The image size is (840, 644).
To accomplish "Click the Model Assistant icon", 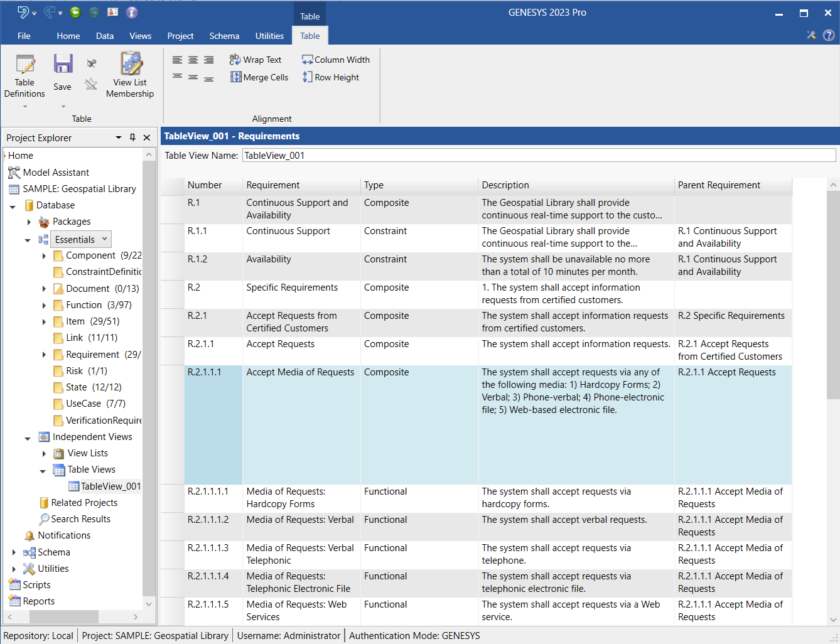I will [14, 173].
